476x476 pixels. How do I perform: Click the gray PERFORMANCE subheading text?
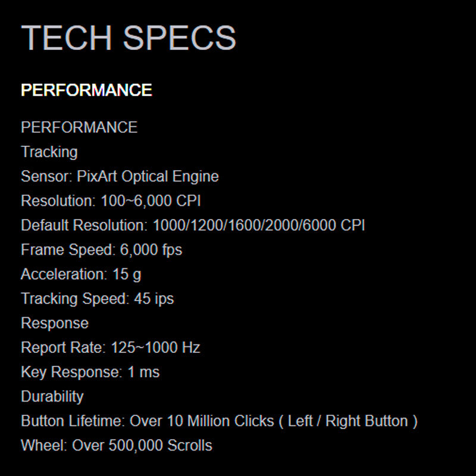tap(79, 127)
